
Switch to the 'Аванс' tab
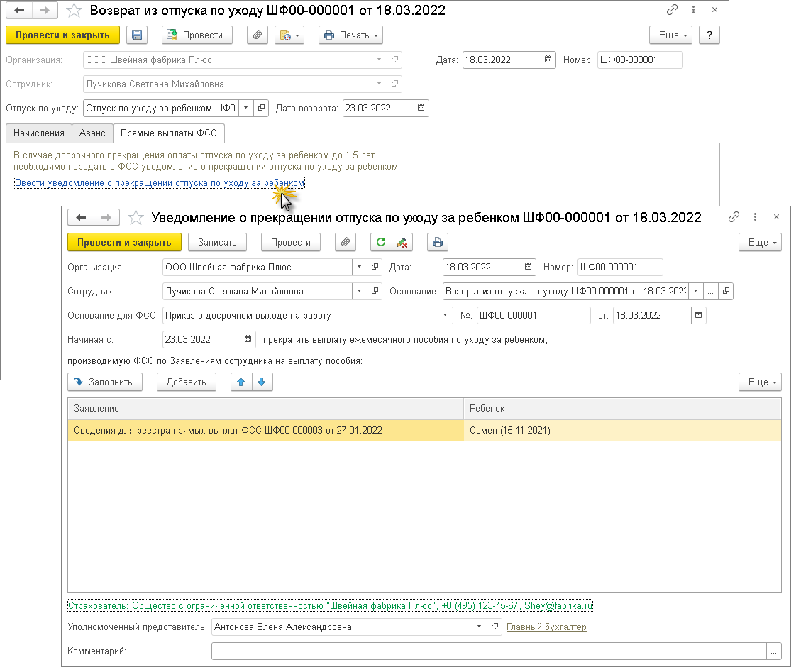[92, 133]
